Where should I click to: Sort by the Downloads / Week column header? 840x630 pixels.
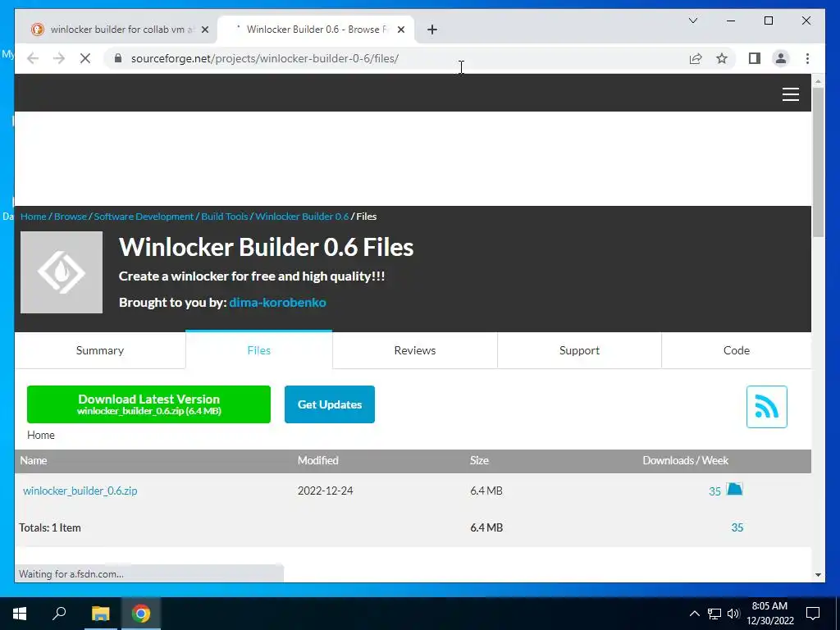coord(685,460)
